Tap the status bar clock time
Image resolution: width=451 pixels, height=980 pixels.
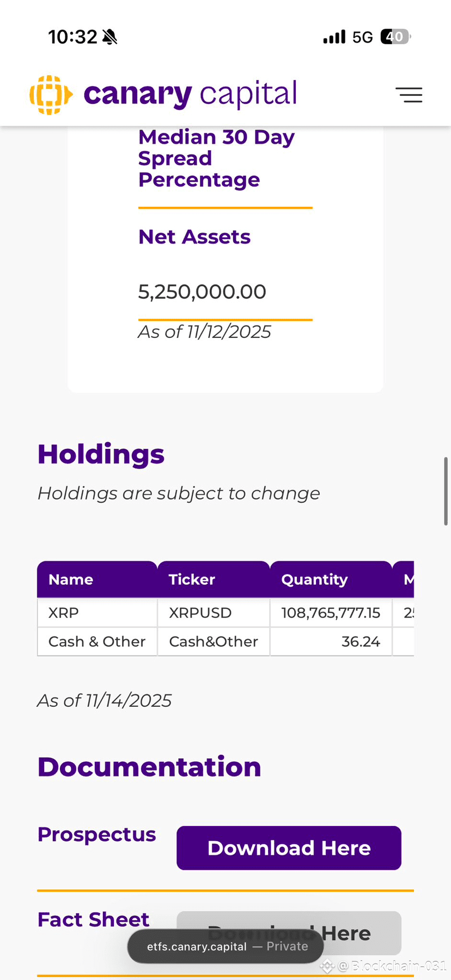click(72, 37)
